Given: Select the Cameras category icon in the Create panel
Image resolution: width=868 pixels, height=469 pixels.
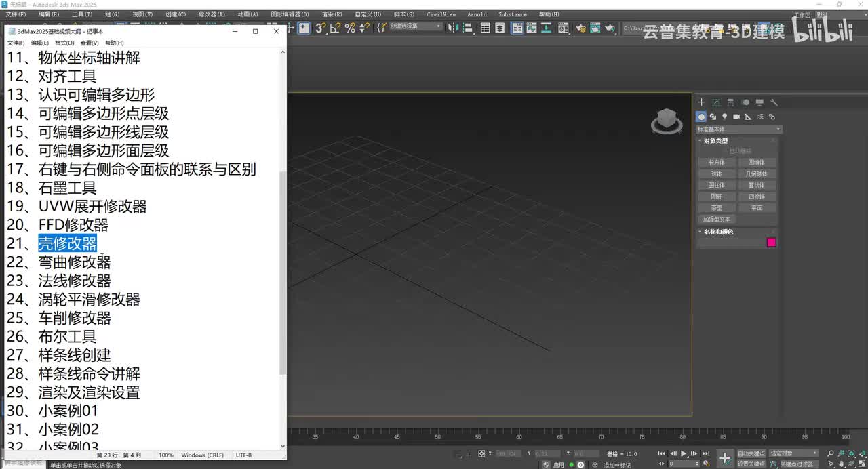Looking at the screenshot, I should pyautogui.click(x=736, y=117).
